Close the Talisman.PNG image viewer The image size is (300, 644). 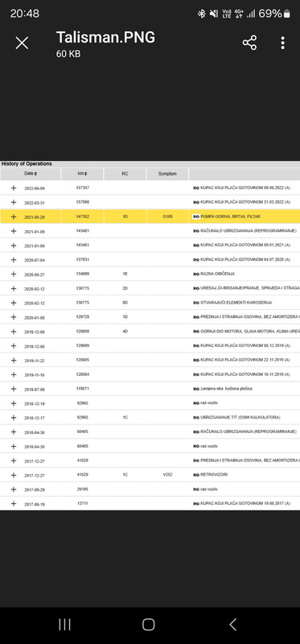22,43
